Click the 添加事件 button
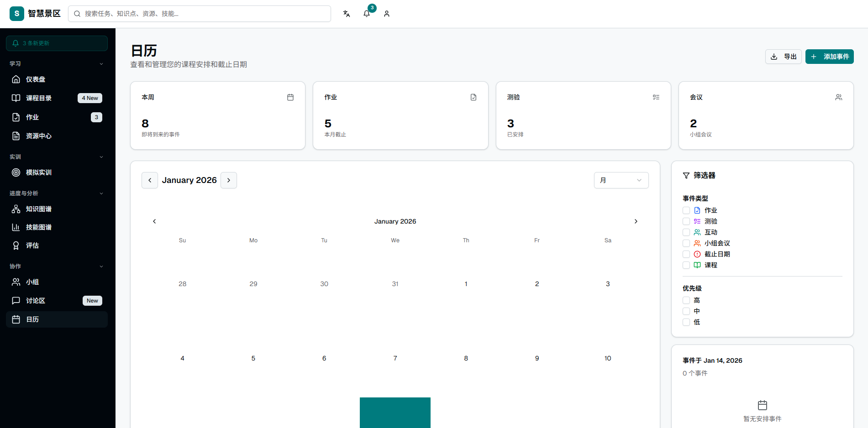This screenshot has width=868, height=428. tap(829, 57)
